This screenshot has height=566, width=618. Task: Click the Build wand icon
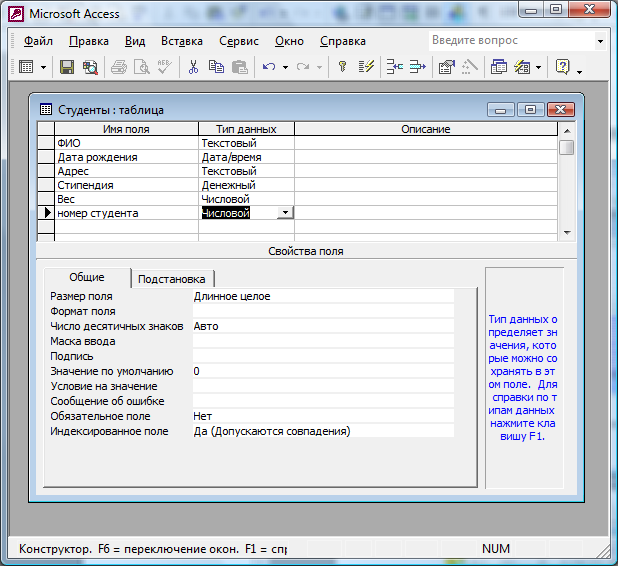coord(470,67)
